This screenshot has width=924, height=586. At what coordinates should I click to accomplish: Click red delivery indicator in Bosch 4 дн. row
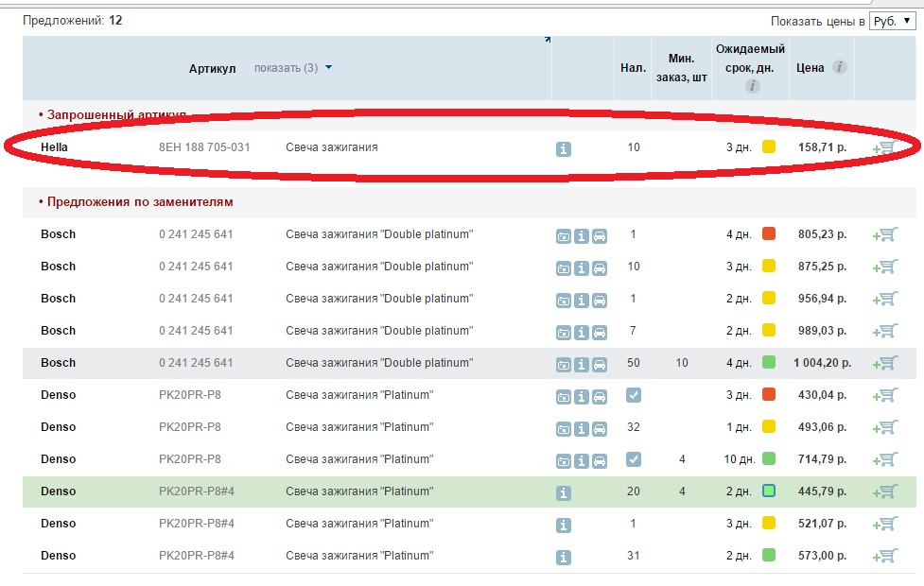coord(769,234)
